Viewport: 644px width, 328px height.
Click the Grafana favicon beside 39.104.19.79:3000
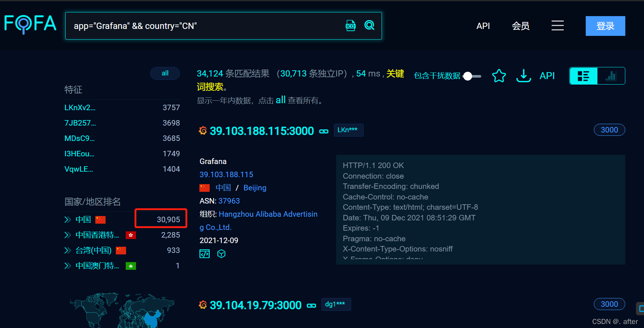click(203, 305)
